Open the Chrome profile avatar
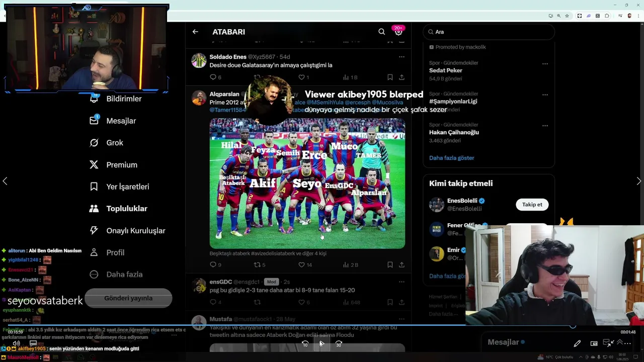This screenshot has width=644, height=362. [628, 16]
